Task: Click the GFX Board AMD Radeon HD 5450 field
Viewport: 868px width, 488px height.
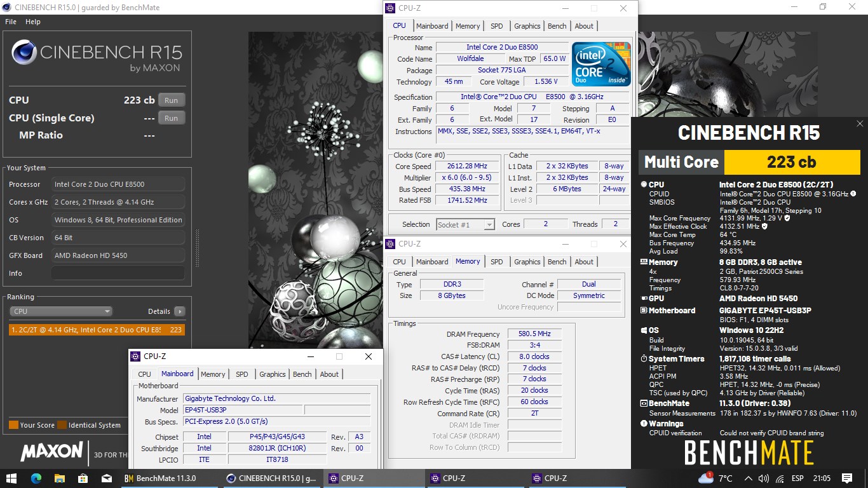Action: coord(118,255)
